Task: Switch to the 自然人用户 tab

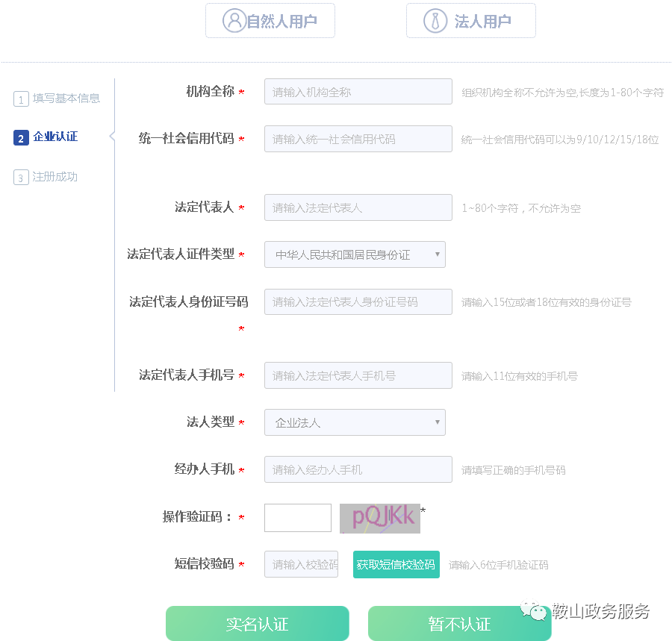Action: [x=270, y=20]
